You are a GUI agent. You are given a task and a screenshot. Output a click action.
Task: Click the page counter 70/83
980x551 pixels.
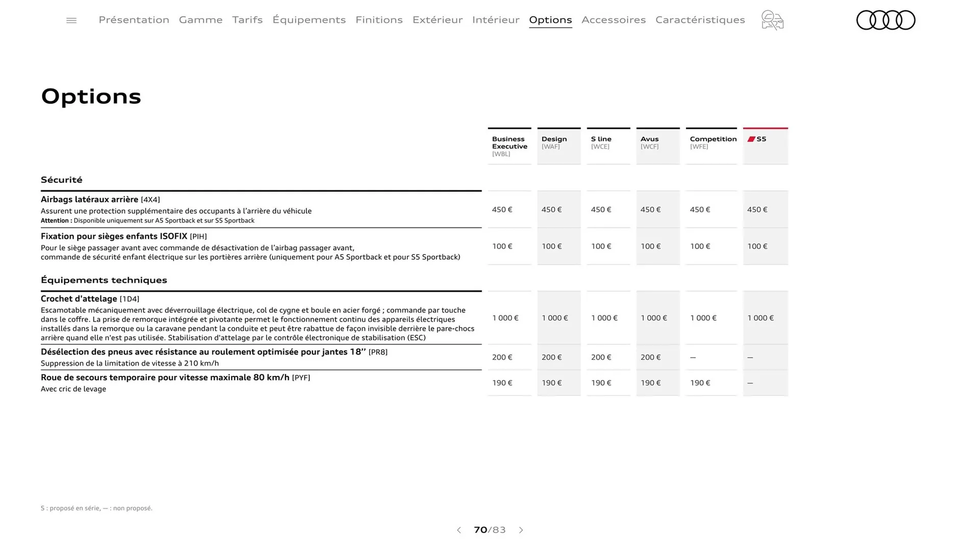coord(490,530)
